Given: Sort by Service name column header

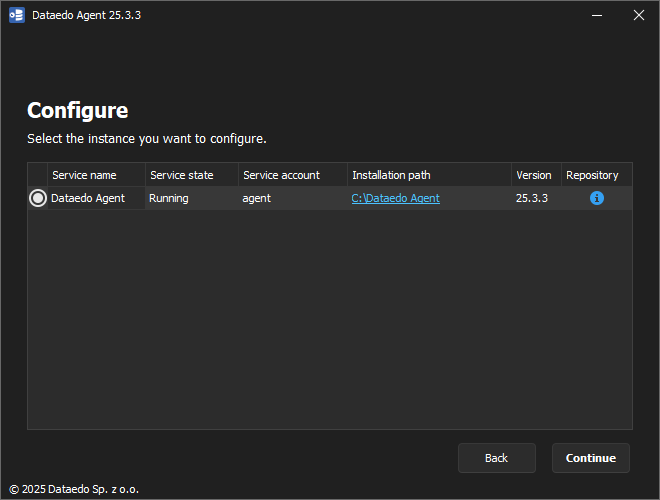Looking at the screenshot, I should (96, 175).
